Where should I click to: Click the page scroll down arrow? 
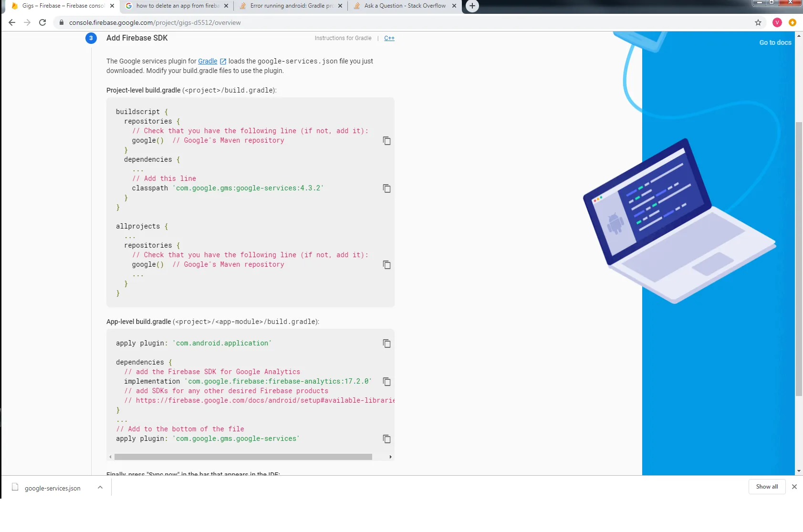799,471
